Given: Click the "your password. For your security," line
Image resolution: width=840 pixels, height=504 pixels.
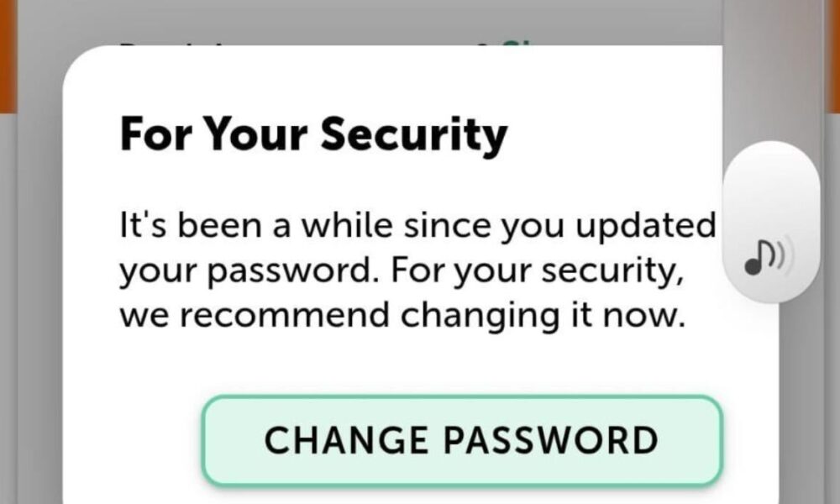Looking at the screenshot, I should point(401,272).
